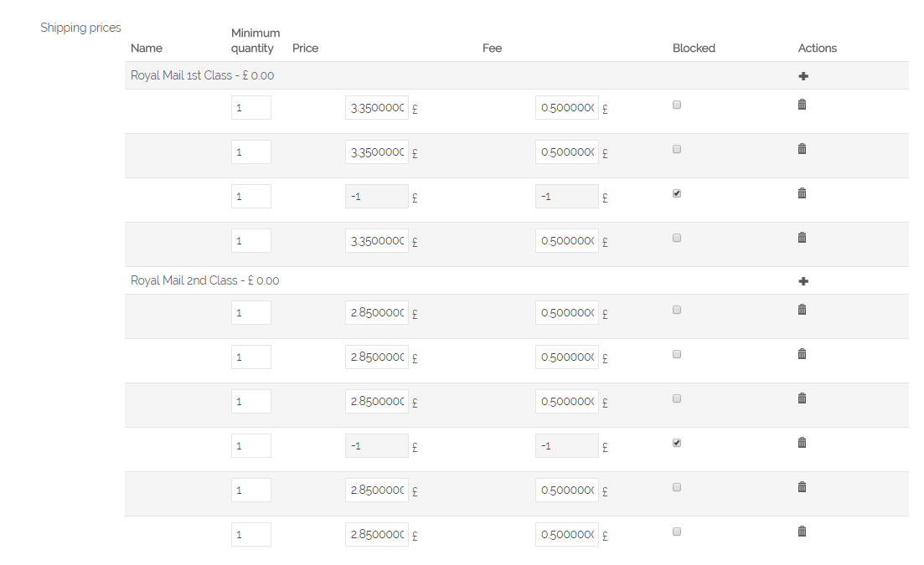
Task: Delete first Royal Mail 1st Class price row
Action: tap(802, 105)
